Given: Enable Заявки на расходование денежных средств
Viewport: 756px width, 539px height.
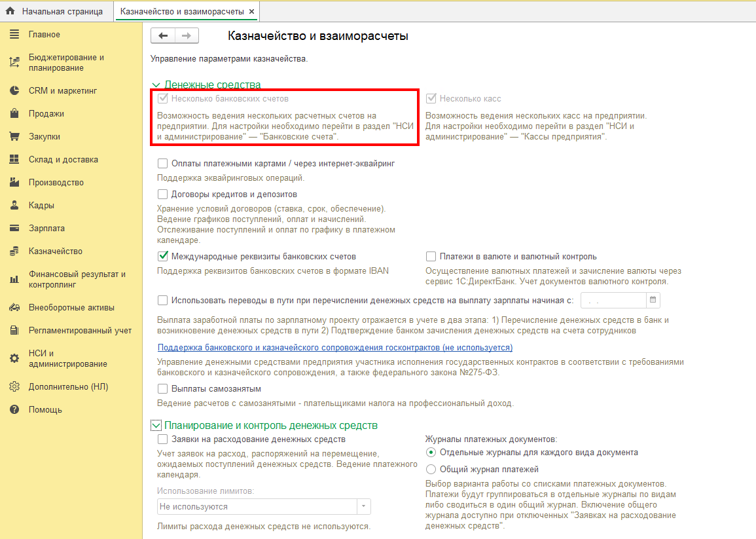Looking at the screenshot, I should (162, 439).
